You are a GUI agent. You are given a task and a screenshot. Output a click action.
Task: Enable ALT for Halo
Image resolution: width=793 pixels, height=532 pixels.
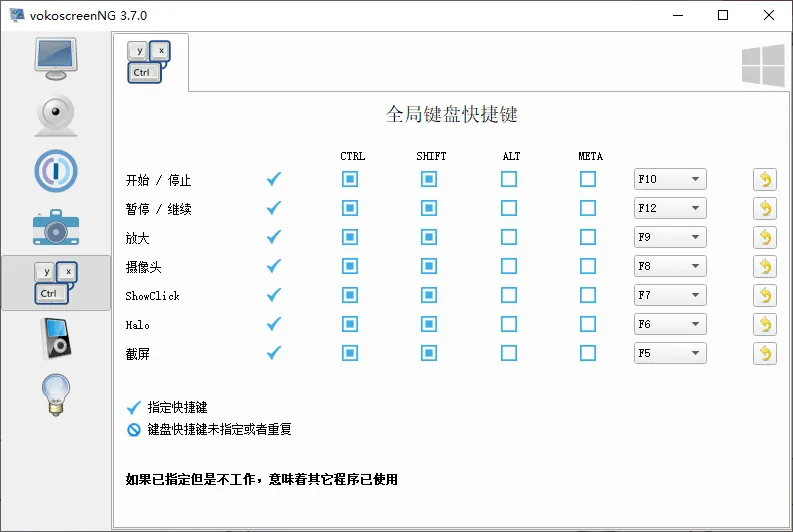(509, 324)
